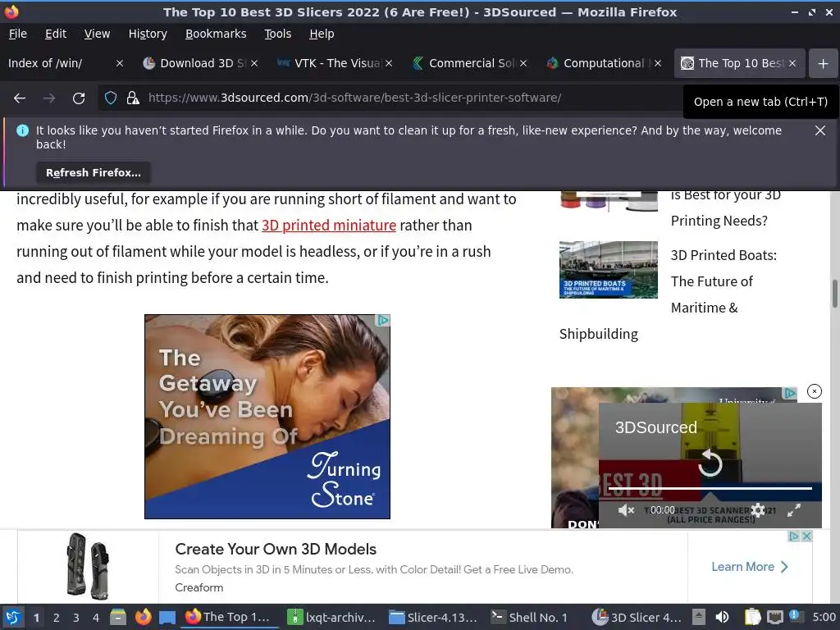Close the VTK tab
Image resolution: width=840 pixels, height=630 pixels.
point(389,63)
